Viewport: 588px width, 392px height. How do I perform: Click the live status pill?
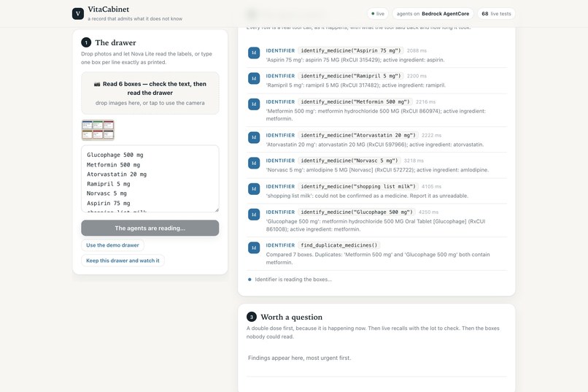tap(378, 13)
